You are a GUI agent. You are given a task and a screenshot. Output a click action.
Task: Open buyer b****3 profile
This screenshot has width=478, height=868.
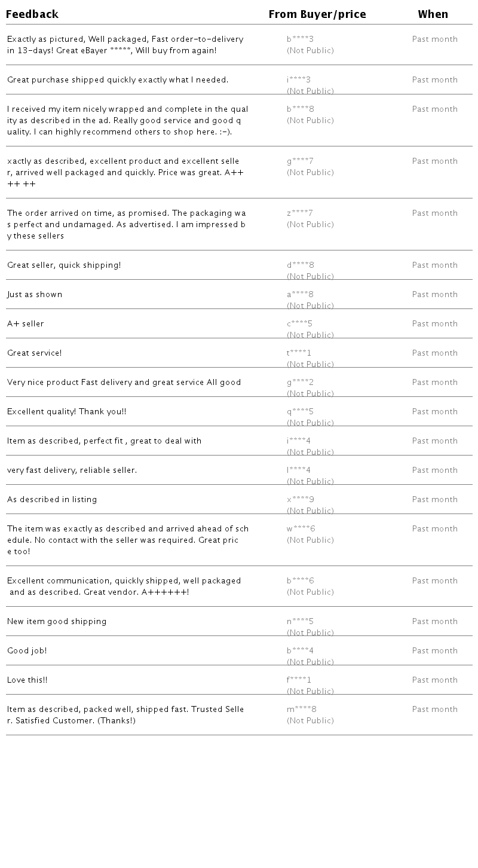click(300, 39)
